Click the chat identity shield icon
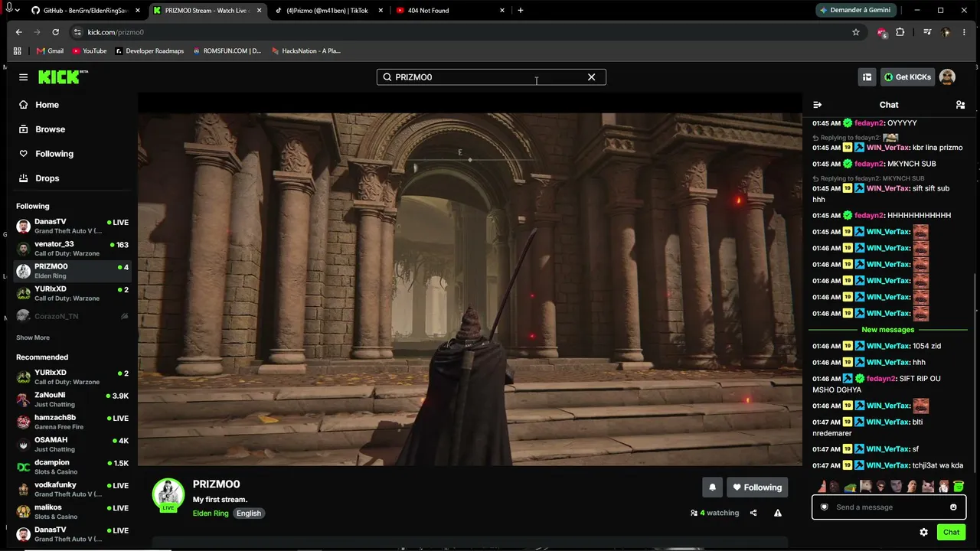 pyautogui.click(x=825, y=507)
